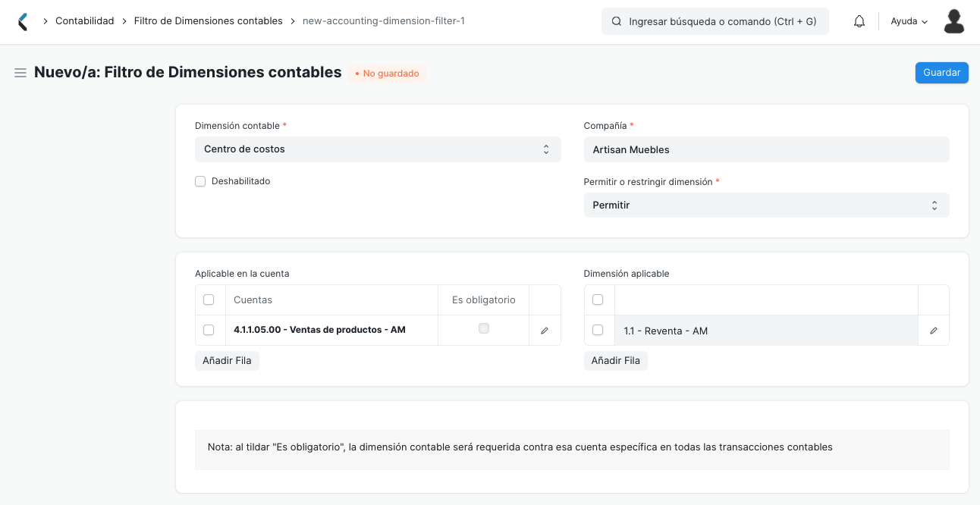Screen dimensions: 980x505
Task: Enable the Deshabilitado checkbox
Action: 200,181
